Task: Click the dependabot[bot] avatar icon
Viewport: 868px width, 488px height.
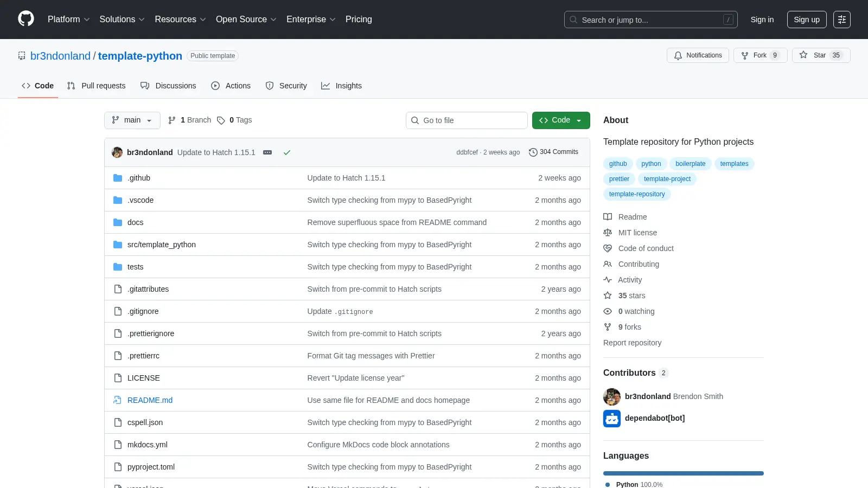Action: click(x=612, y=418)
